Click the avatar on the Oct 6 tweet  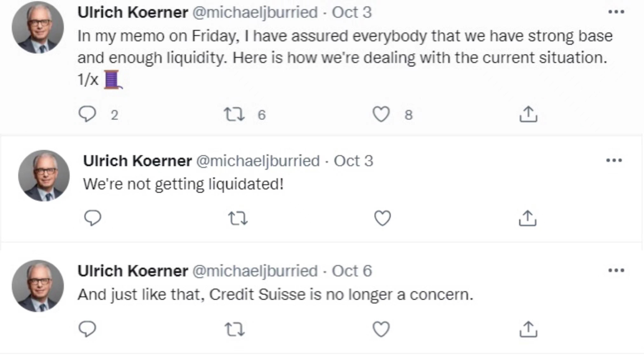[x=38, y=286]
